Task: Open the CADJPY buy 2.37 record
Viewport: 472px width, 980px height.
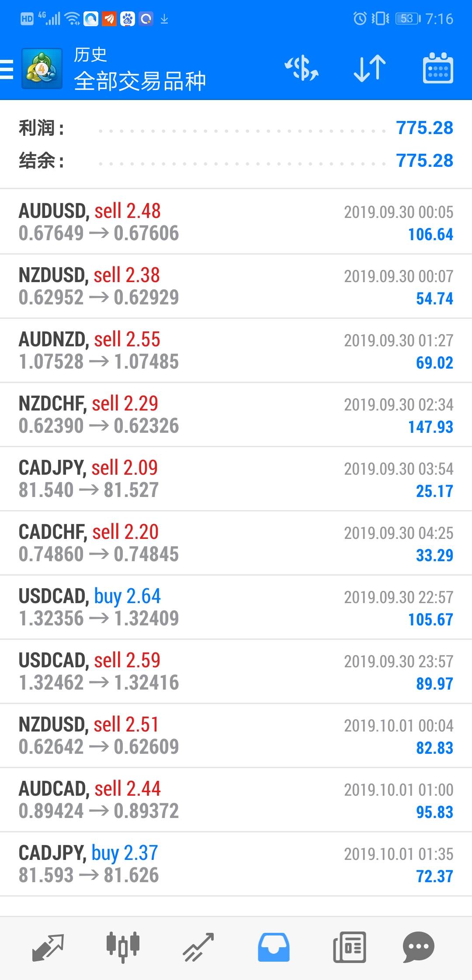Action: pos(236,864)
